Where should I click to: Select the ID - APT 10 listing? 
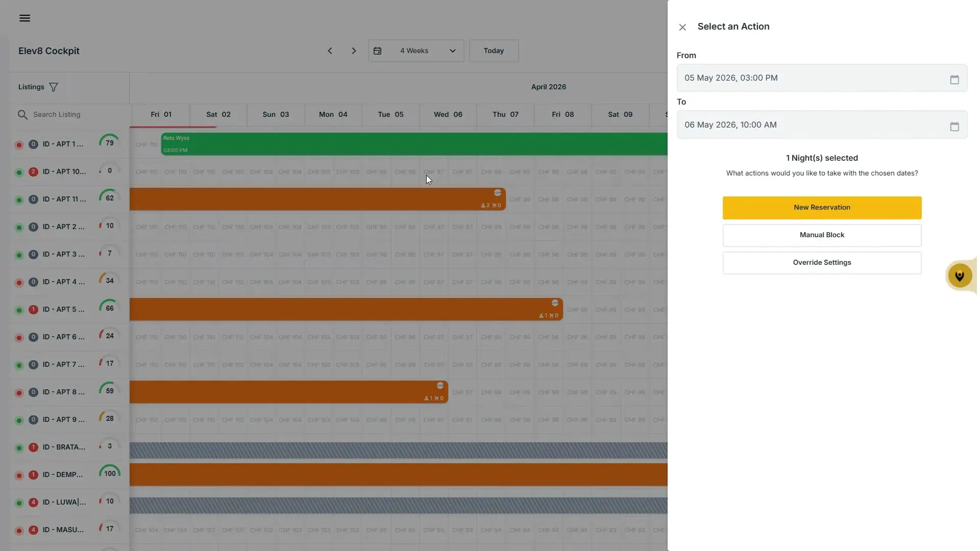[x=64, y=172]
